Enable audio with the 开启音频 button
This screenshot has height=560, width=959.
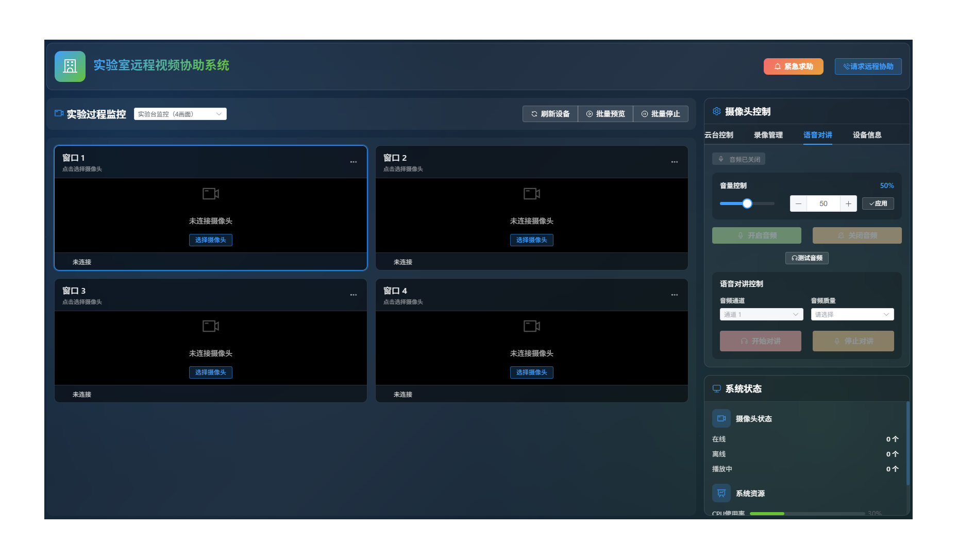pos(756,235)
